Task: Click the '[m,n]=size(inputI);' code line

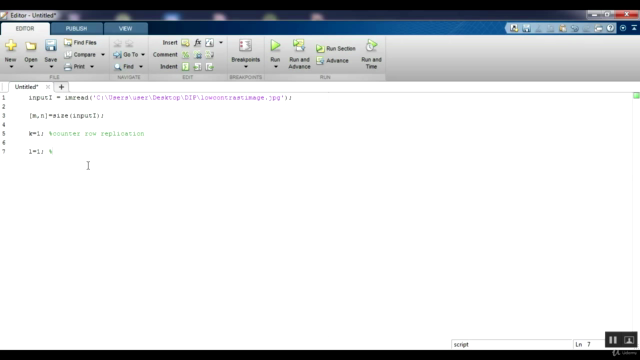Action: tap(66, 116)
